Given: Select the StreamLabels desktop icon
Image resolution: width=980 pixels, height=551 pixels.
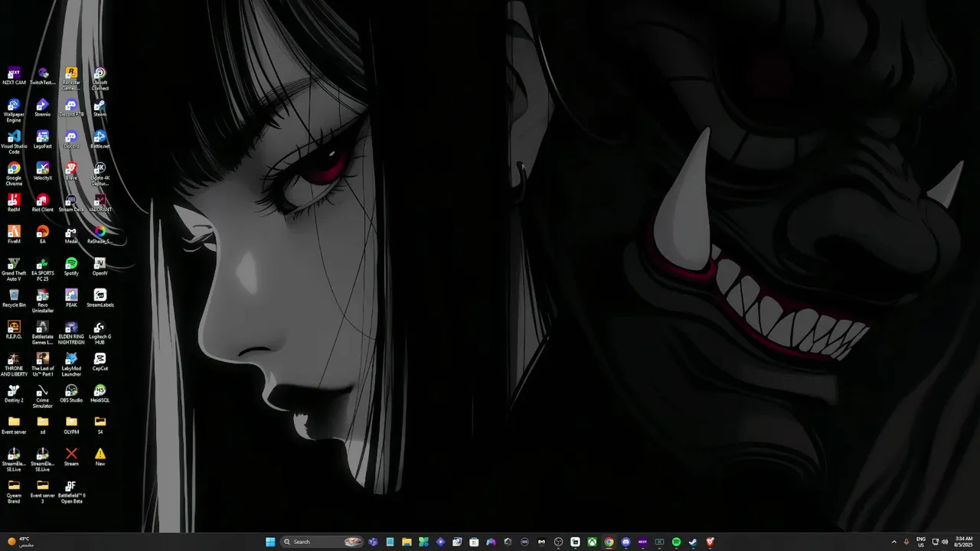Looking at the screenshot, I should click(100, 298).
